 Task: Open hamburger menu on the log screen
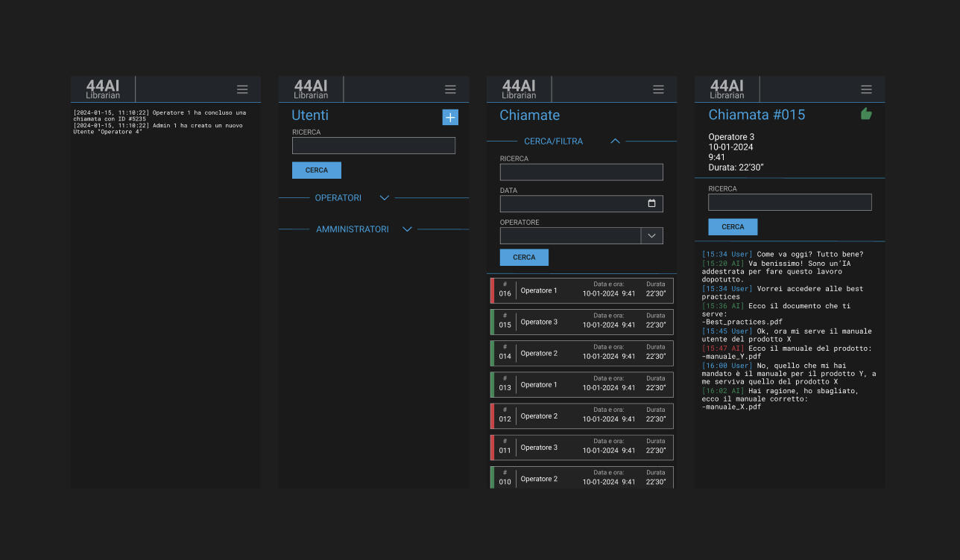242,89
